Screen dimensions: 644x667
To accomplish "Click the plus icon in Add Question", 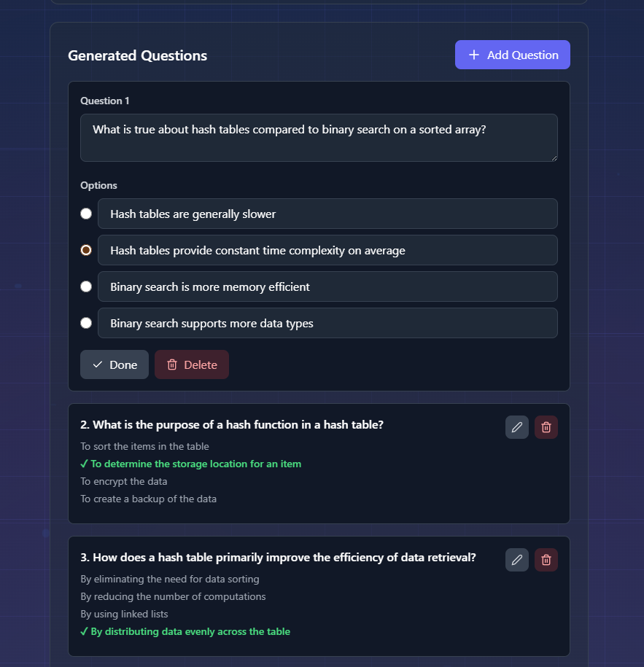I will point(474,55).
